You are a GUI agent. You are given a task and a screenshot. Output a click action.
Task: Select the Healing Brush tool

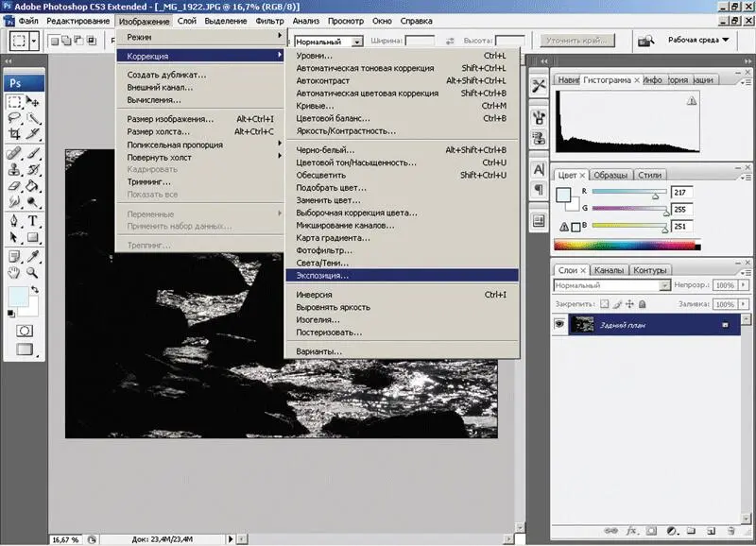coord(14,154)
